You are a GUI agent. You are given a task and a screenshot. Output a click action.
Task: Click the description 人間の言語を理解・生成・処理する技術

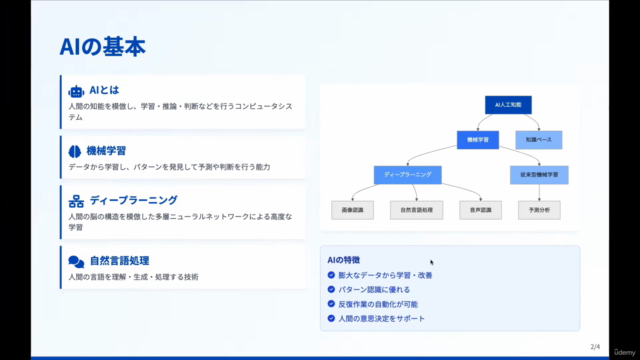coord(133,277)
